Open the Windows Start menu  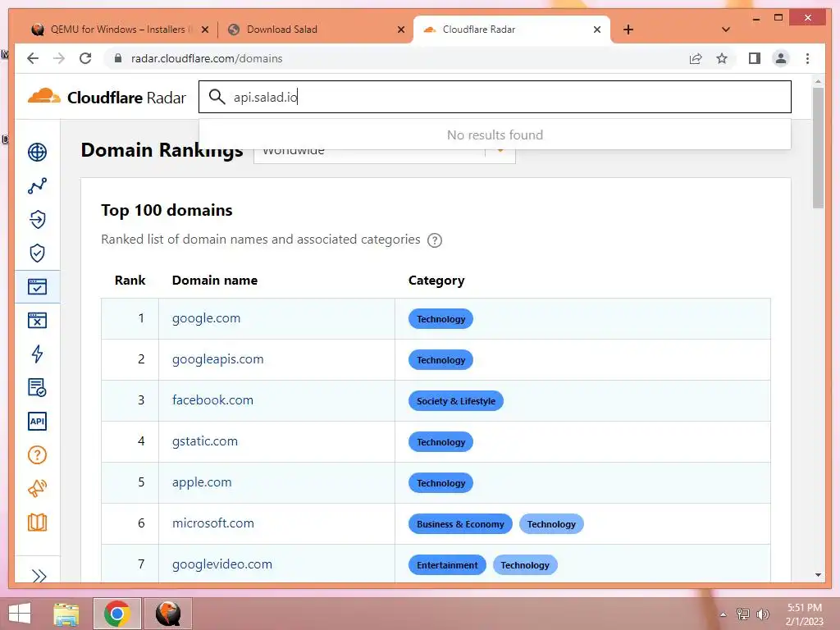coord(20,614)
